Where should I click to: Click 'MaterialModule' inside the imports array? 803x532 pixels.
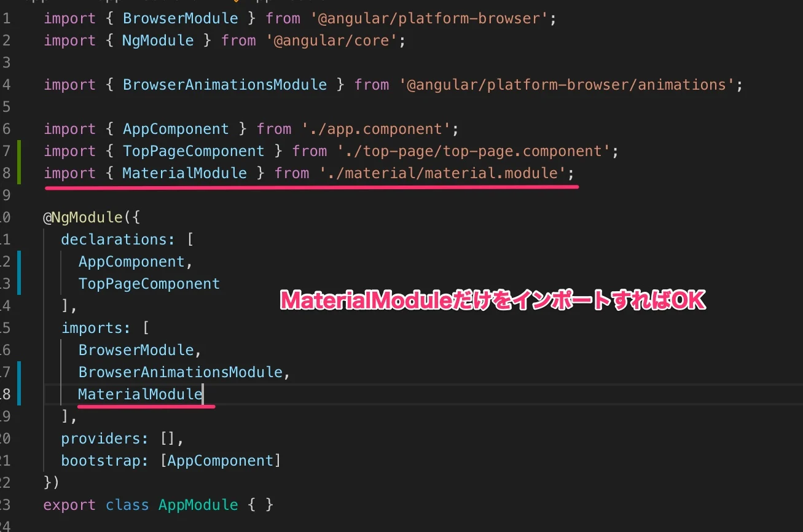(140, 394)
